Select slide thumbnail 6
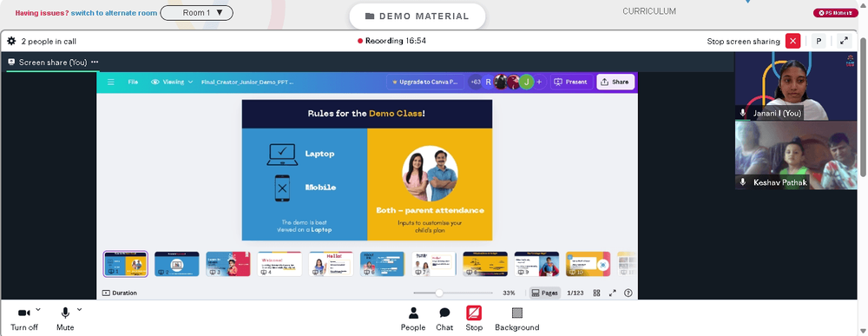Image resolution: width=868 pixels, height=336 pixels. (383, 264)
